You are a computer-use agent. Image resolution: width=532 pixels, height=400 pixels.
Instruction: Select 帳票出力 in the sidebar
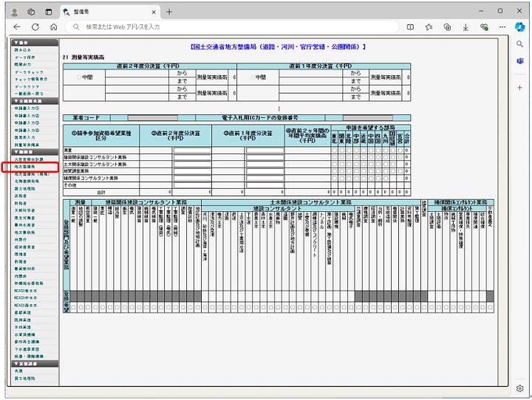(22, 64)
